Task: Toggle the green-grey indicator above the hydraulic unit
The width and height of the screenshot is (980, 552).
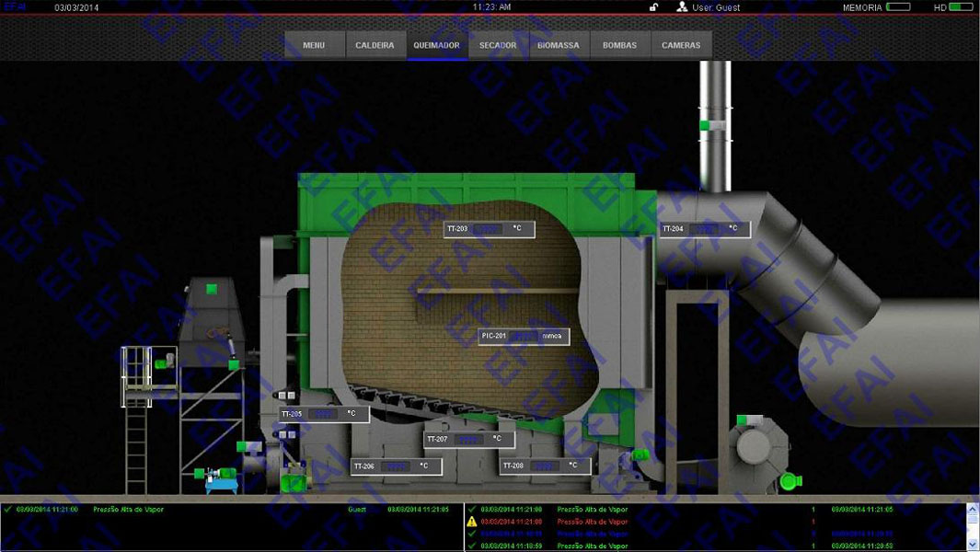Action: (248, 446)
